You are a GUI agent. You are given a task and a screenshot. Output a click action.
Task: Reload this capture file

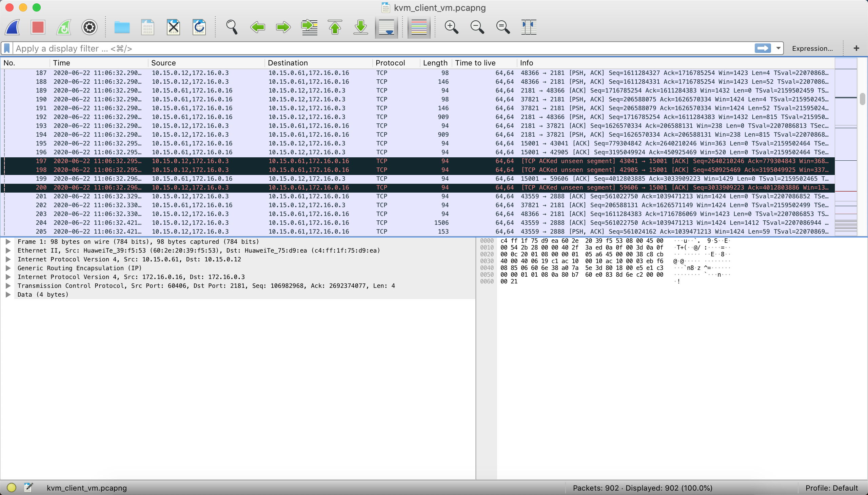coord(199,27)
